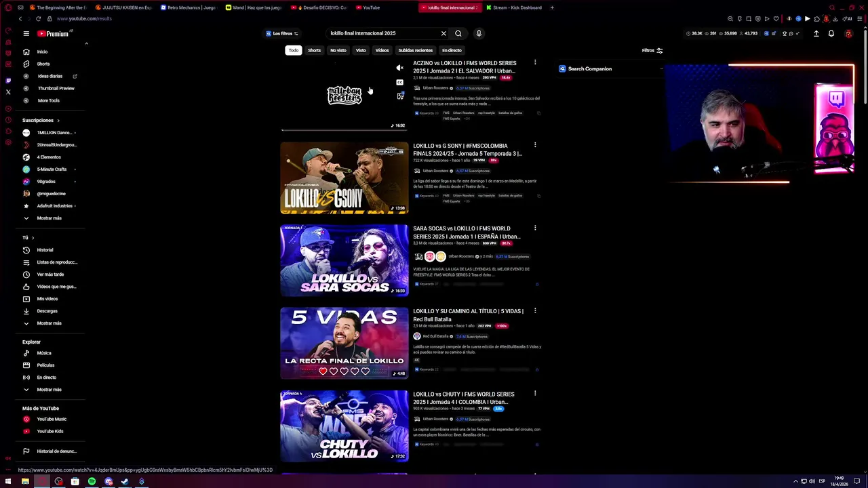
Task: Activate voice search microphone
Action: [x=479, y=33]
